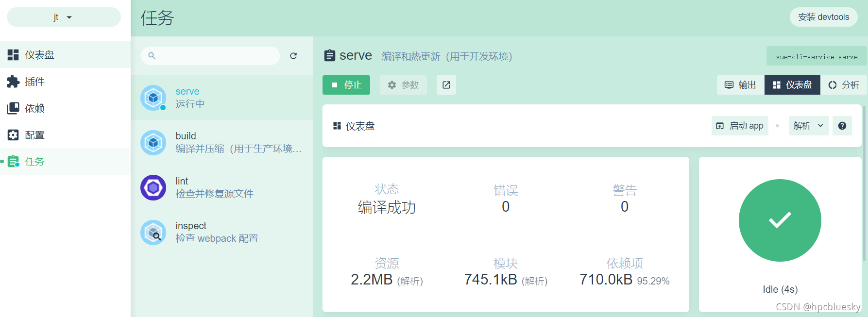Click the 2.2MB assets value
The height and width of the screenshot is (317, 868).
point(372,280)
